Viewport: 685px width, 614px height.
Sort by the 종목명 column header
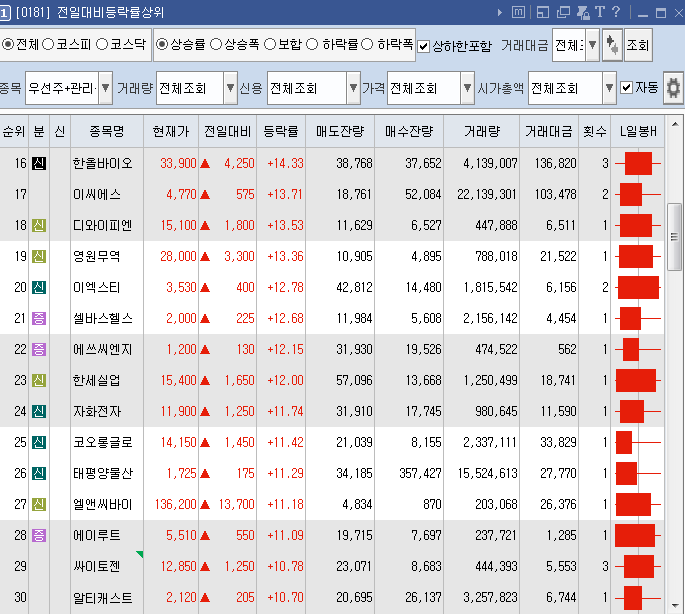(x=107, y=131)
